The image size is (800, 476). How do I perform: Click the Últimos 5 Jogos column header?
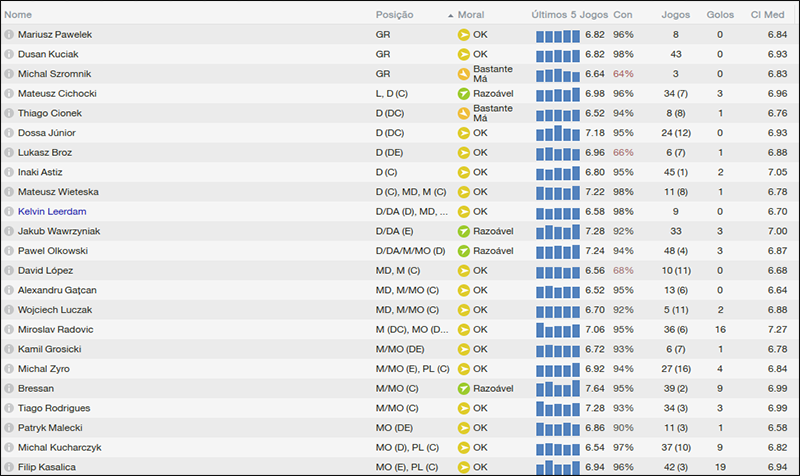(x=568, y=16)
